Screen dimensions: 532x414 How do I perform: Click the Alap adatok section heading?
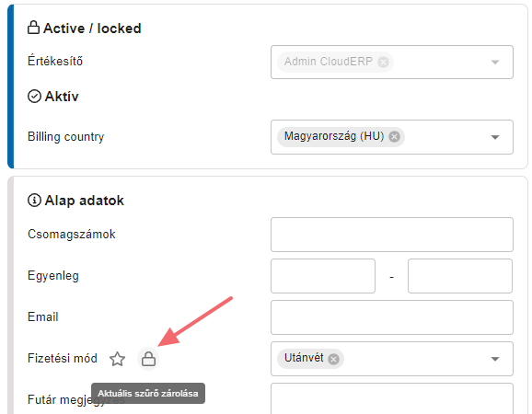[x=85, y=201]
